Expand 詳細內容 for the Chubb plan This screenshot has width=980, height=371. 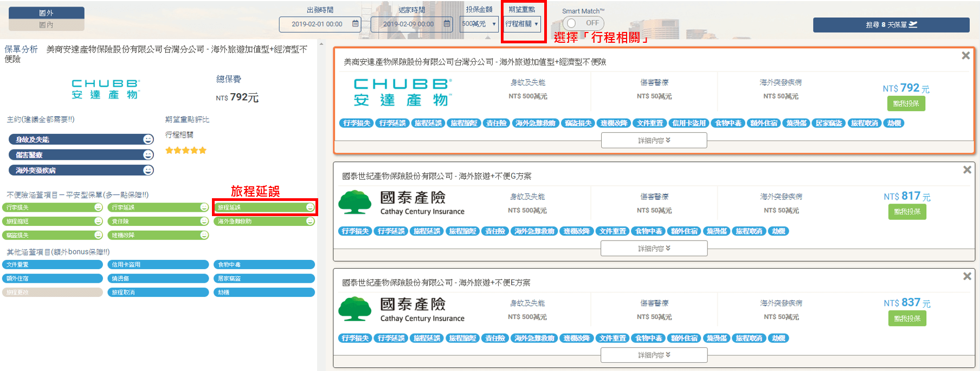coord(654,140)
